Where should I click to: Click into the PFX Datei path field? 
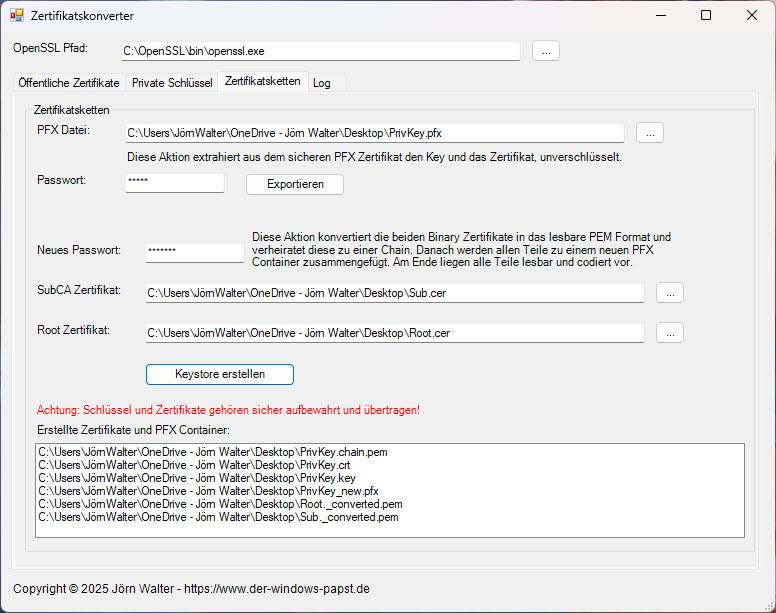pyautogui.click(x=374, y=133)
